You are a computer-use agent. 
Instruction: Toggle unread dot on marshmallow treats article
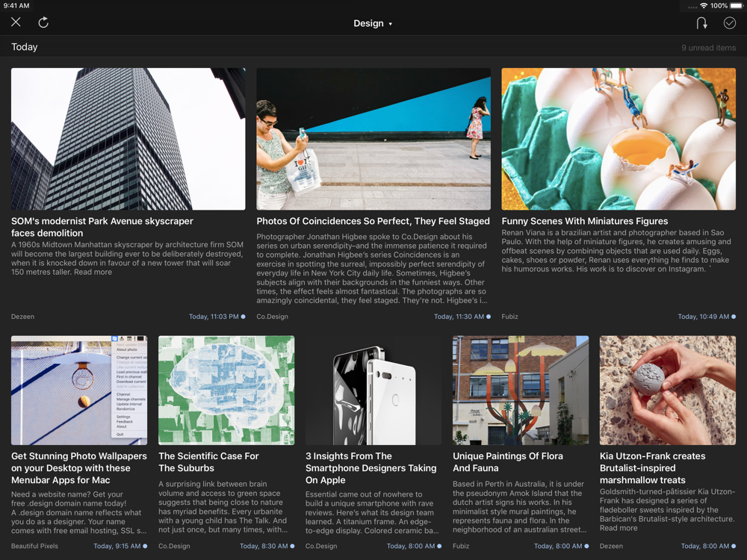point(734,547)
